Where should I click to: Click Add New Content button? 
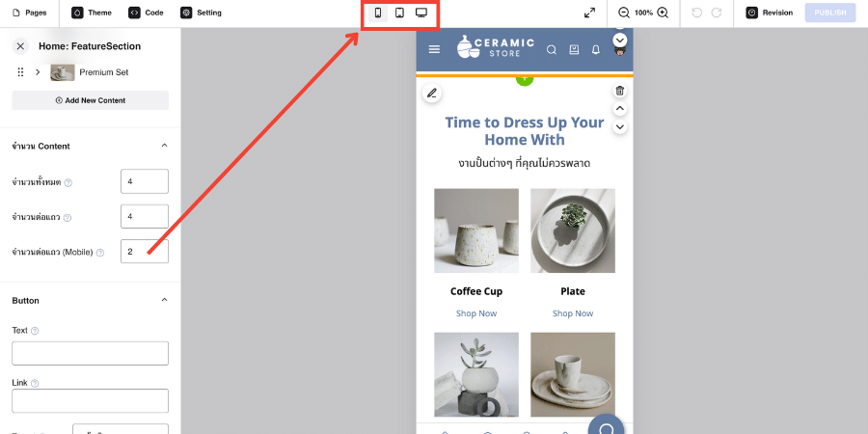91,100
